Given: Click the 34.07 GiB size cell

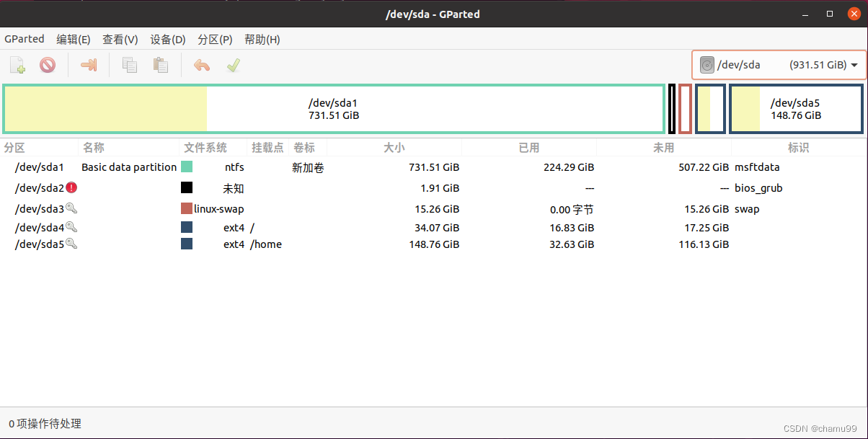Looking at the screenshot, I should (x=437, y=228).
